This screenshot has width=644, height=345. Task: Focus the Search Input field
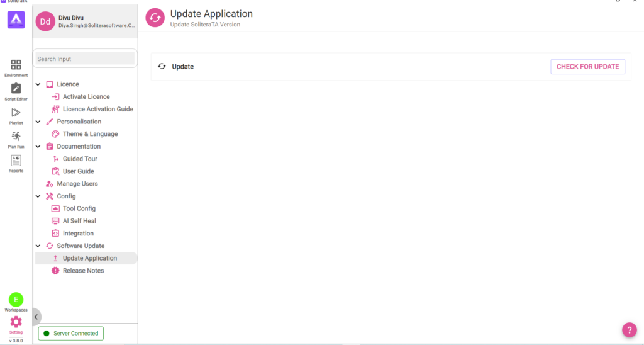point(85,59)
